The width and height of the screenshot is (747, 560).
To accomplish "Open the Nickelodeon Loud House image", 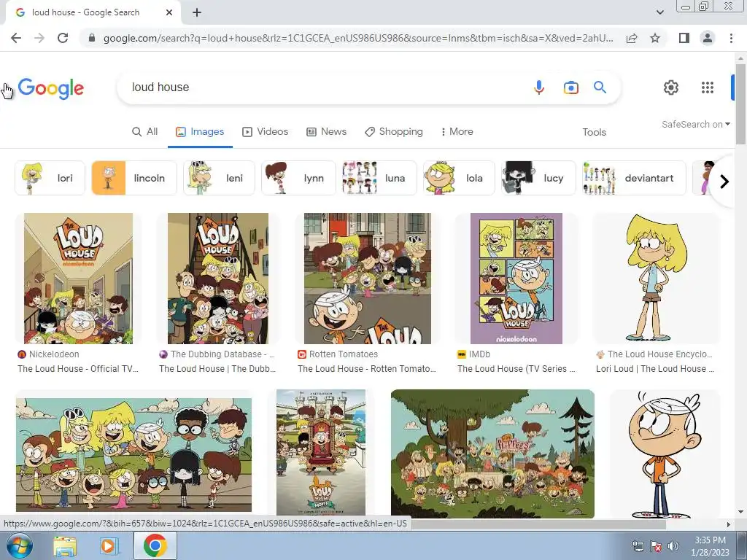I will 78,279.
